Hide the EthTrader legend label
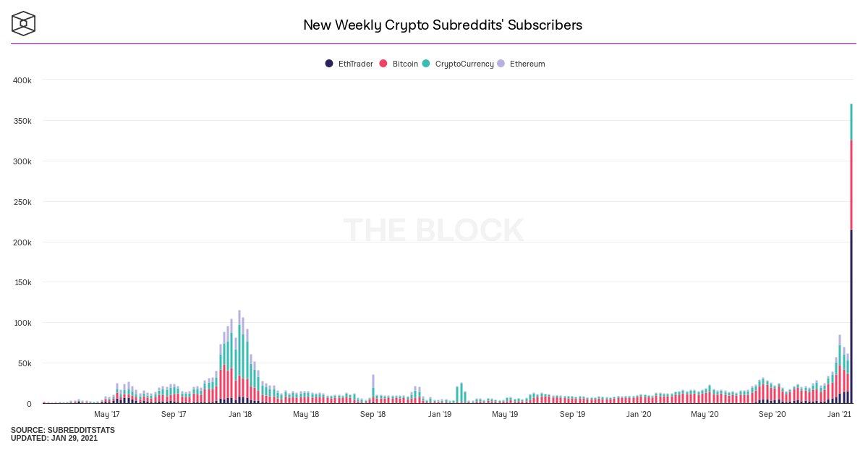This screenshot has width=868, height=456. tap(355, 64)
